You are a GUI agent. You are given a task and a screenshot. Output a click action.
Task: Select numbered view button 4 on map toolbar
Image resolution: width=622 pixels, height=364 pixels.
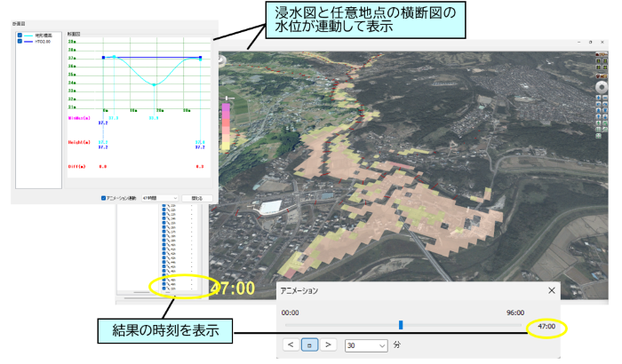605,67
